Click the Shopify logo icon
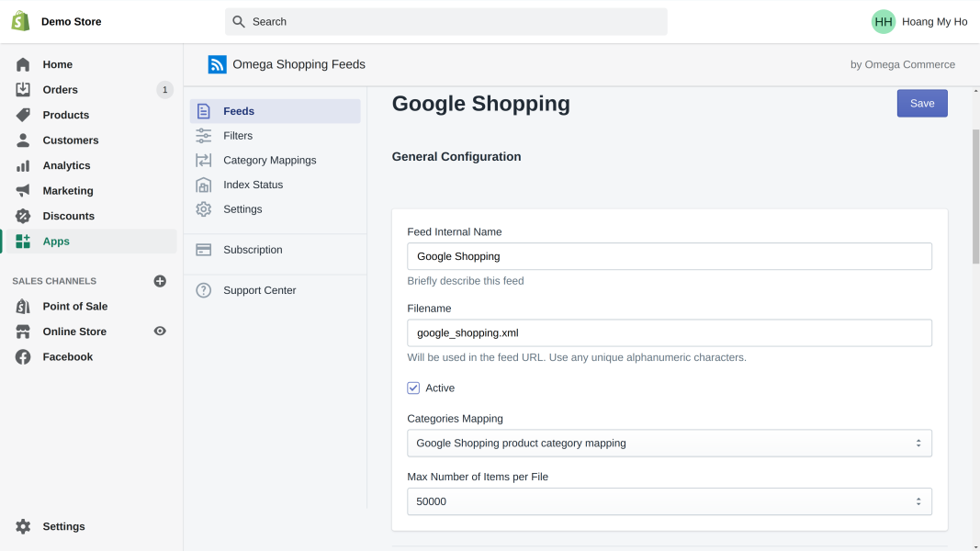 (x=20, y=21)
